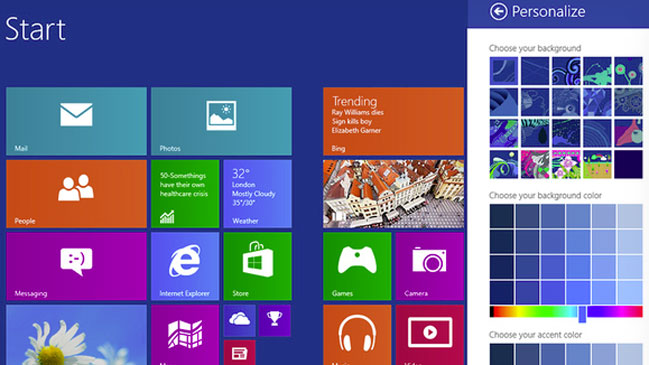The image size is (649, 365).
Task: Select the hot pink abstract background thumbnail
Action: point(535,164)
